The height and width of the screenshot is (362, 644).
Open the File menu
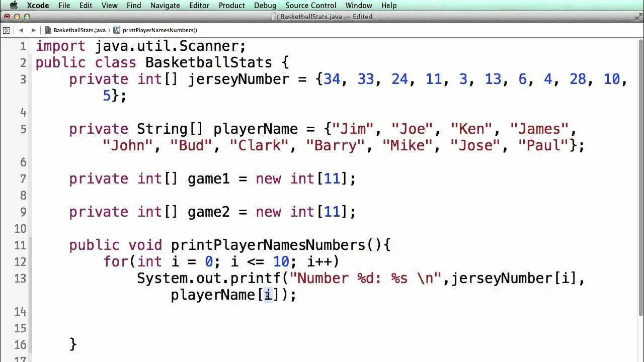[64, 6]
